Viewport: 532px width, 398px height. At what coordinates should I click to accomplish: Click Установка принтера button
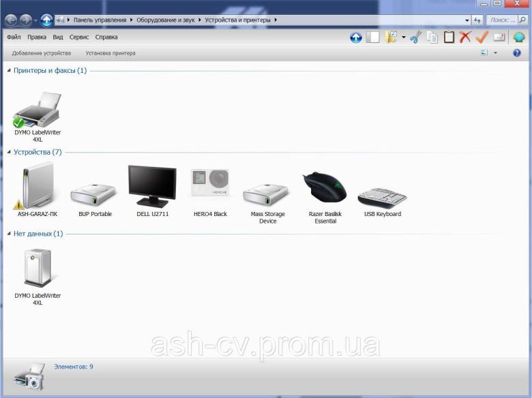(x=110, y=53)
